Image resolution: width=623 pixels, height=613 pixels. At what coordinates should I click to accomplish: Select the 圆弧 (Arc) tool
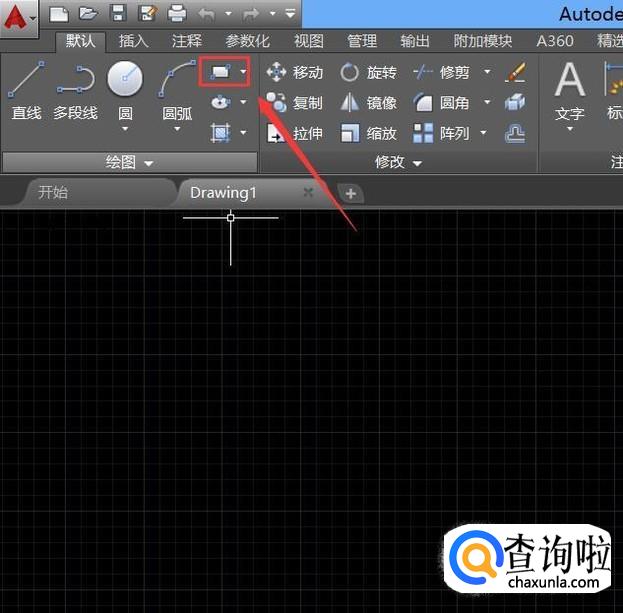tap(177, 90)
